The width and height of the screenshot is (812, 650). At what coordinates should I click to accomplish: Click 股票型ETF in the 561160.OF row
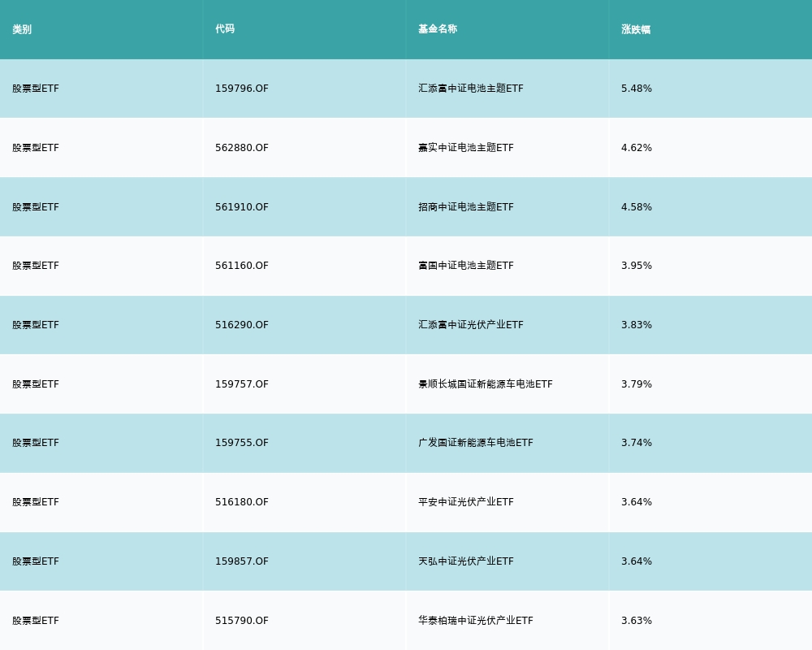coord(36,266)
